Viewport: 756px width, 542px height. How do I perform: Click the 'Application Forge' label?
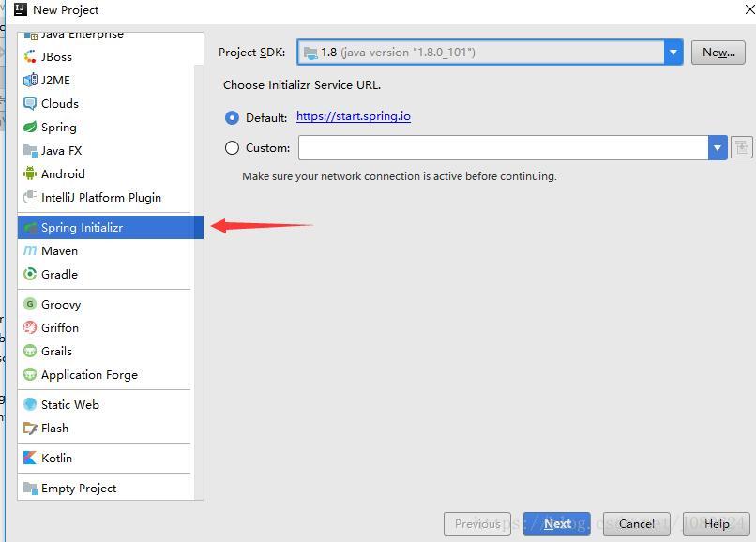click(x=89, y=375)
